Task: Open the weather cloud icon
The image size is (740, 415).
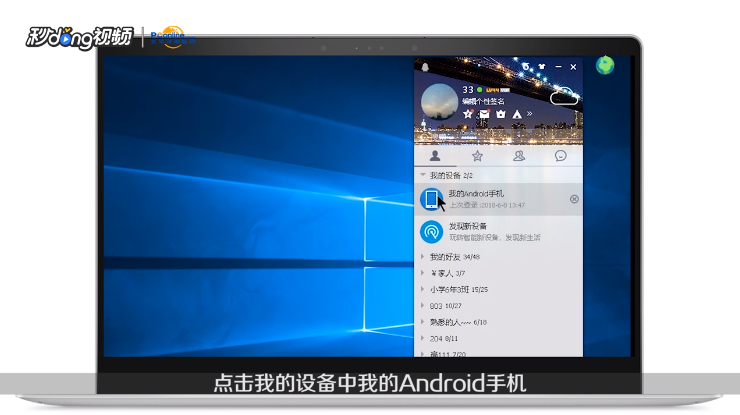Action: (564, 96)
